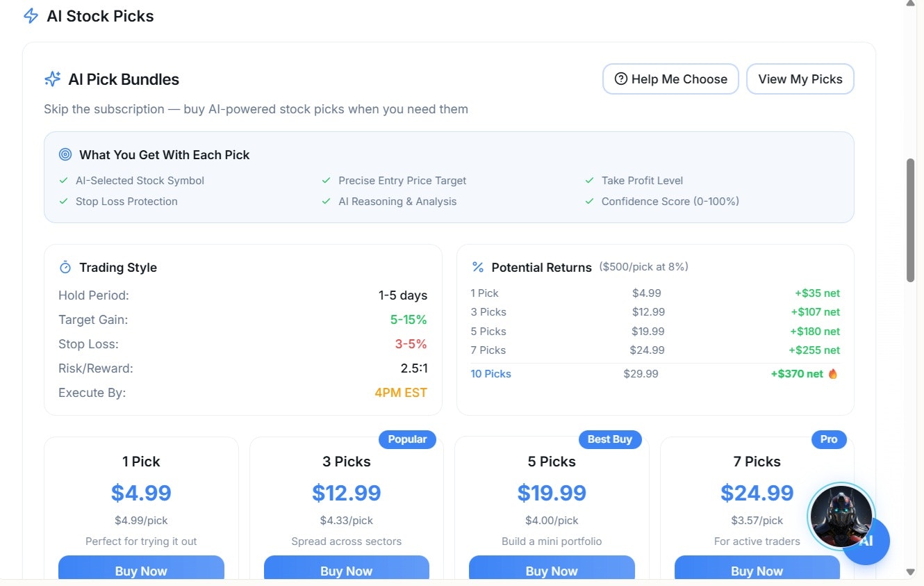The height and width of the screenshot is (586, 924).
Task: Click the target icon beside What You Get
Action: click(65, 154)
